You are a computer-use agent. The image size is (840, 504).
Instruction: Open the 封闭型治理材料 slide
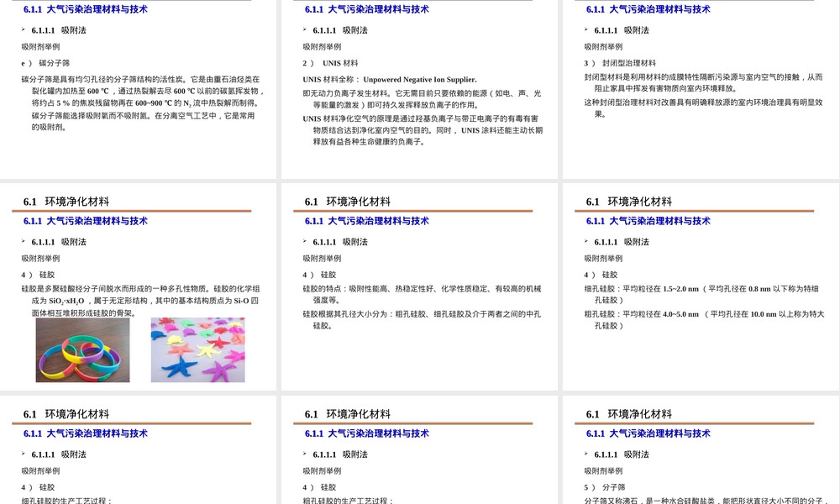tap(701, 89)
